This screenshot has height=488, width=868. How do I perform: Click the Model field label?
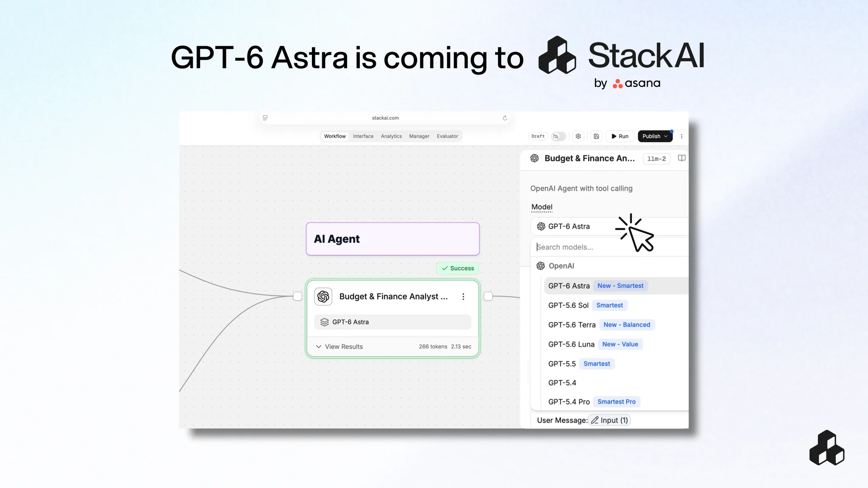pos(542,207)
